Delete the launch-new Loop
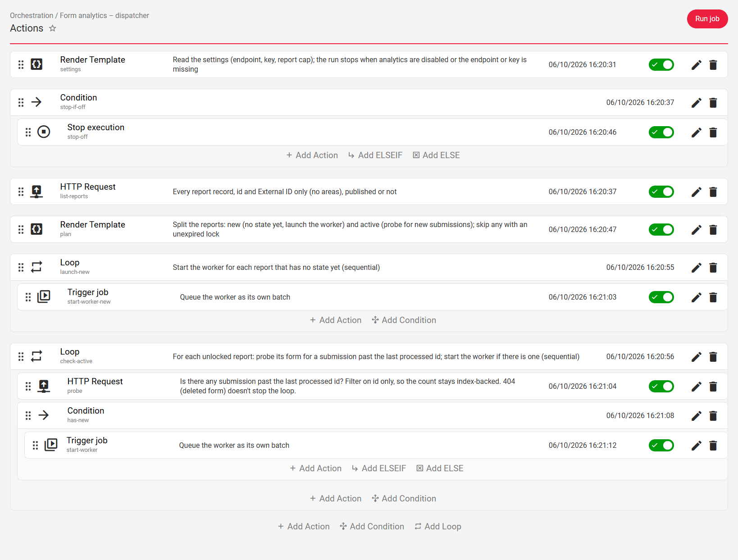The width and height of the screenshot is (738, 560). [713, 268]
